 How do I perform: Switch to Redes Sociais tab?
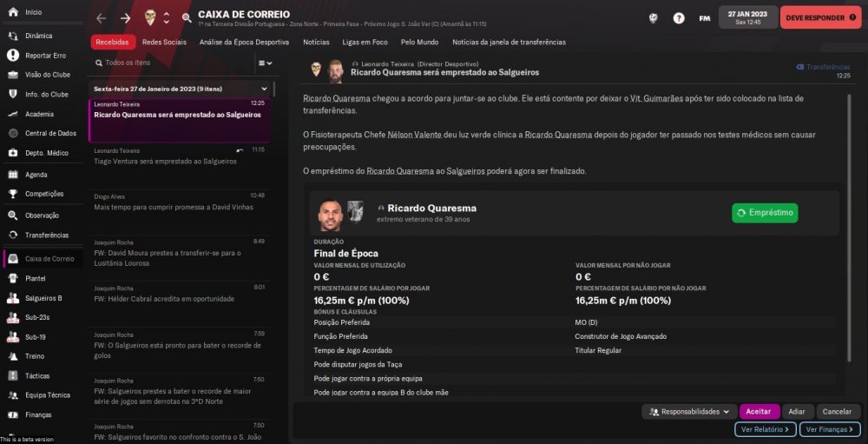click(x=164, y=42)
